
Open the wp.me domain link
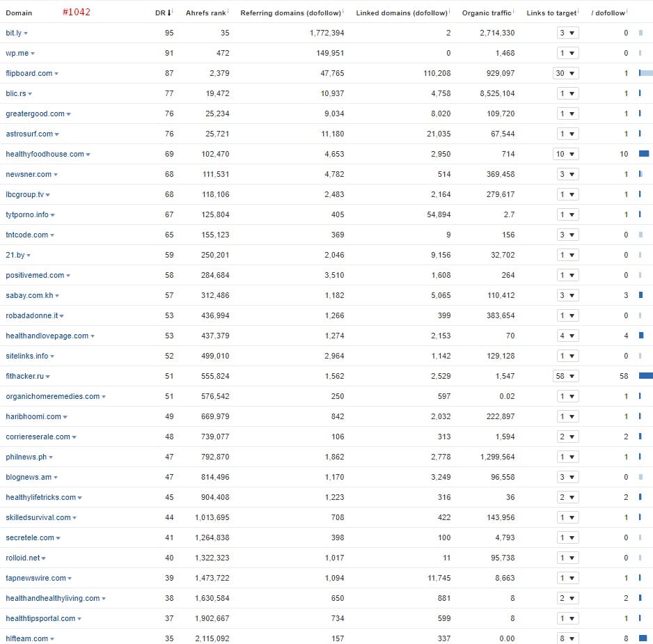tap(17, 54)
